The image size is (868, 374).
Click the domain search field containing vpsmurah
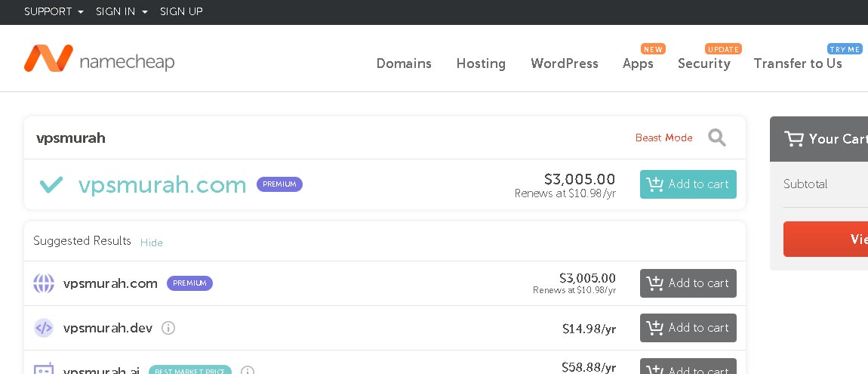pyautogui.click(x=332, y=138)
